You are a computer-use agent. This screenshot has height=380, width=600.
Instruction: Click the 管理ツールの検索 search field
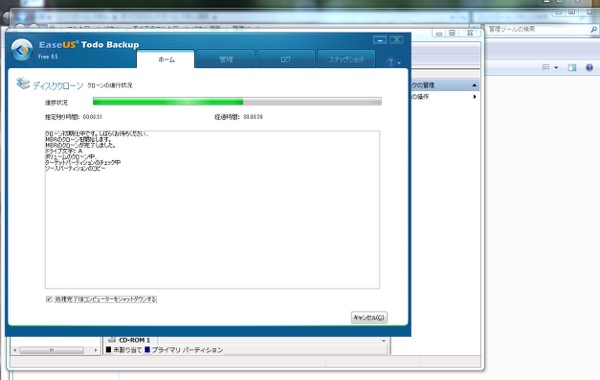tap(538, 29)
